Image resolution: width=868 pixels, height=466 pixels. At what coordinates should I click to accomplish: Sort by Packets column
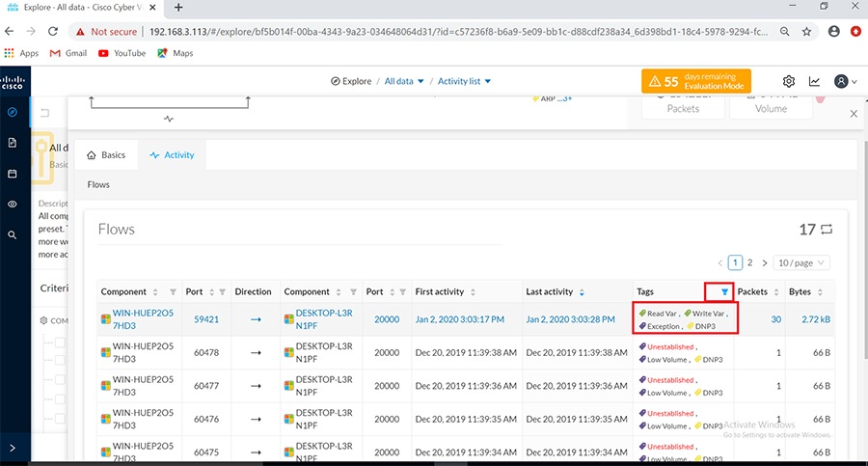[776, 292]
